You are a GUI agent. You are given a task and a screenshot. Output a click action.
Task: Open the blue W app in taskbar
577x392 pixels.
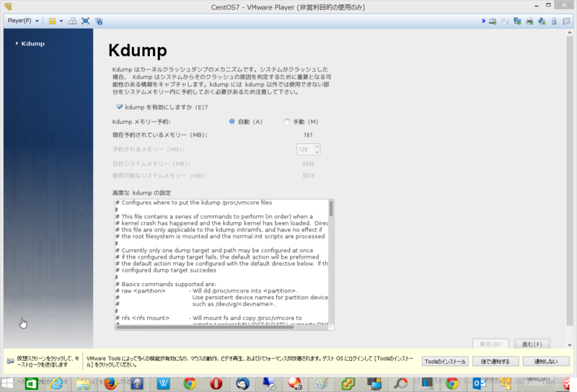[164, 383]
